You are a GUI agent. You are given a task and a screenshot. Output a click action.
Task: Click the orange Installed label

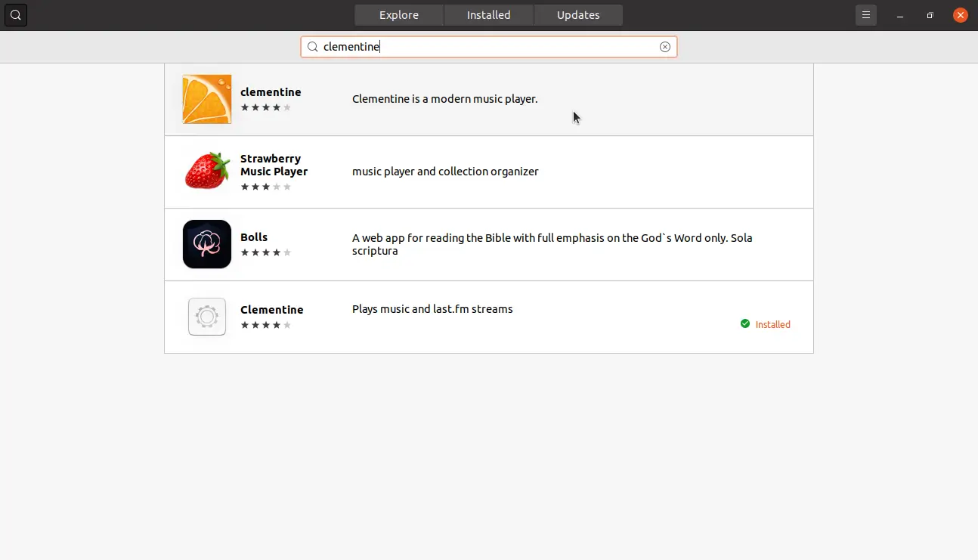click(773, 324)
